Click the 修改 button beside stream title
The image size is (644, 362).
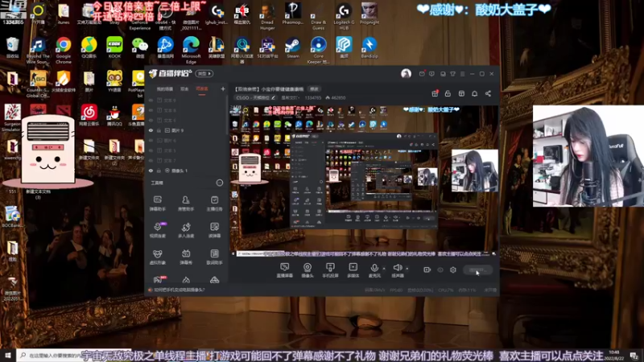point(314,89)
